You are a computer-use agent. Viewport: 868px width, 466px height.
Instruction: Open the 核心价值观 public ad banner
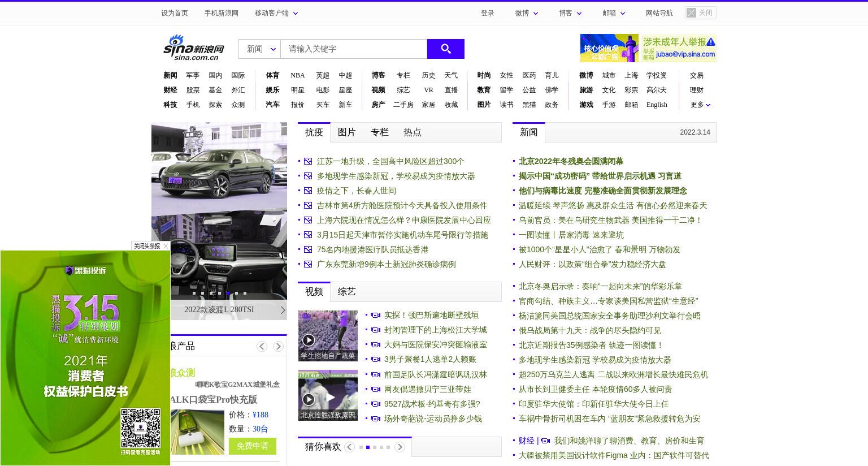[x=609, y=48]
